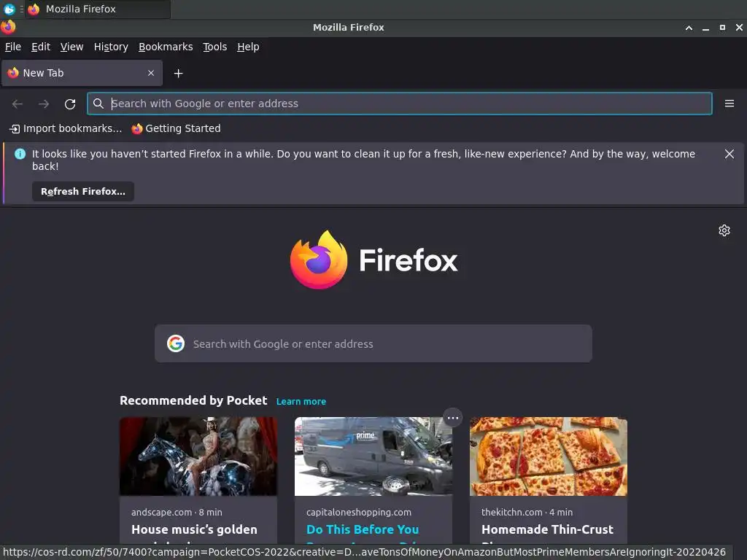Screen dimensions: 747x560
Task: Open the History menu
Action: [x=111, y=47]
